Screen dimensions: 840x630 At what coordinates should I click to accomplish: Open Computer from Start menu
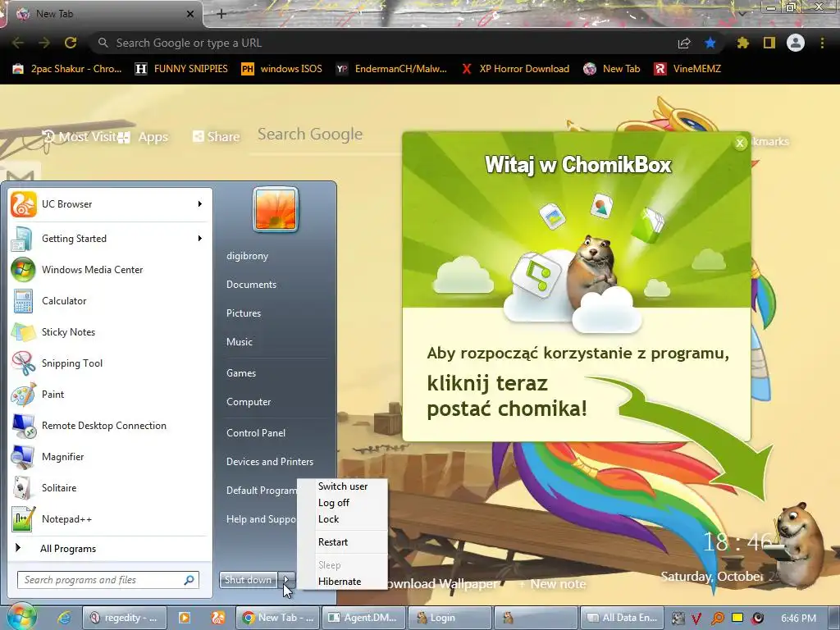[249, 402]
